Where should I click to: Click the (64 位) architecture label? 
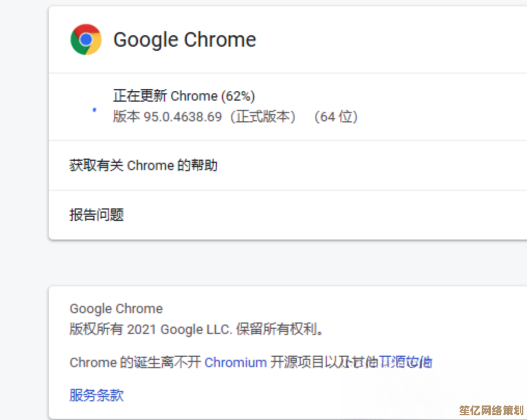[336, 117]
